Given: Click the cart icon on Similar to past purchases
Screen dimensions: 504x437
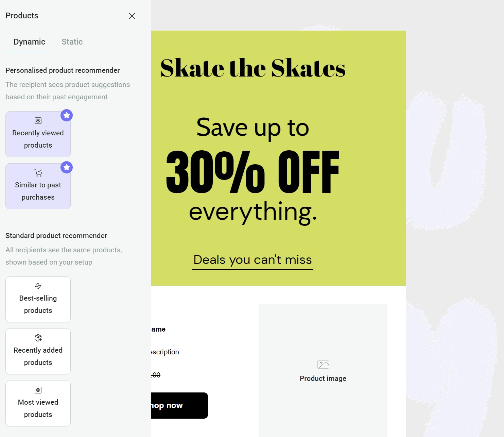Looking at the screenshot, I should 38,172.
